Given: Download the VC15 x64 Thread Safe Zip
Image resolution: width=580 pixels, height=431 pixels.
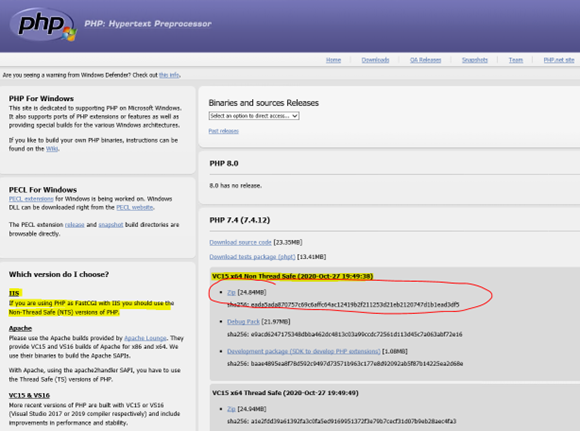Looking at the screenshot, I should [x=231, y=409].
